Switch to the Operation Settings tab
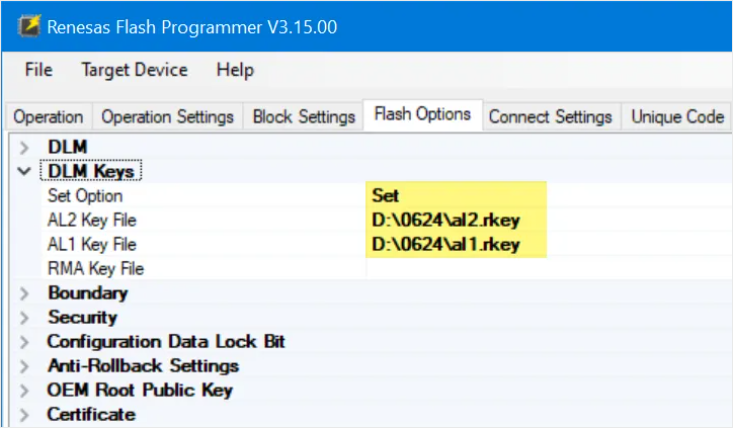 pos(167,116)
